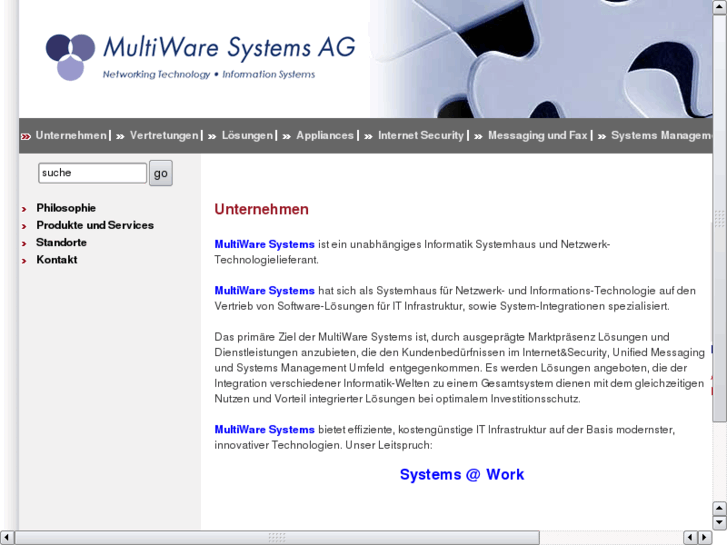Click MultiWare Systems link before 'hat sich als'
Image resolution: width=727 pixels, height=545 pixels.
coord(264,291)
